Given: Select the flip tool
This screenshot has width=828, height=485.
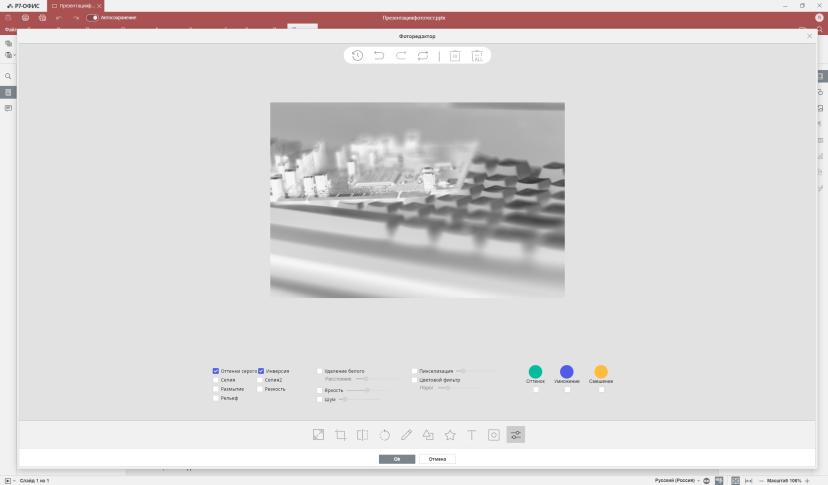Looking at the screenshot, I should click(362, 435).
